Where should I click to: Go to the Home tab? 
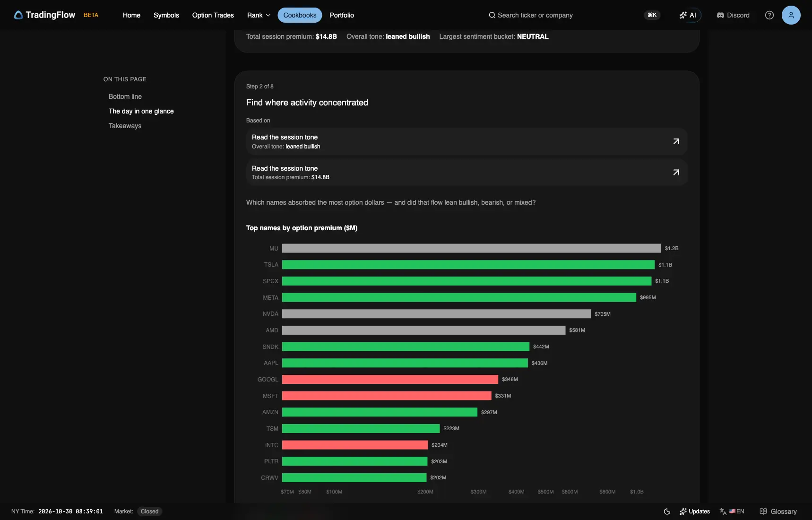[x=131, y=15]
